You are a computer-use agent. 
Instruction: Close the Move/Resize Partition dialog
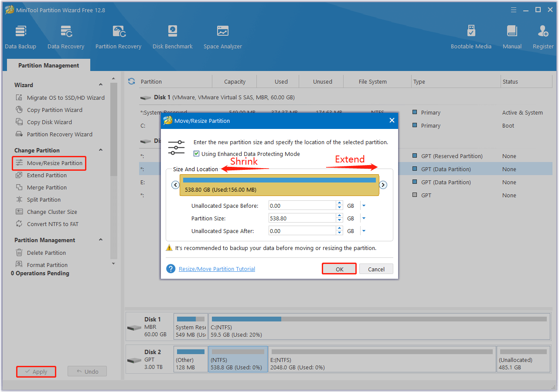[391, 121]
